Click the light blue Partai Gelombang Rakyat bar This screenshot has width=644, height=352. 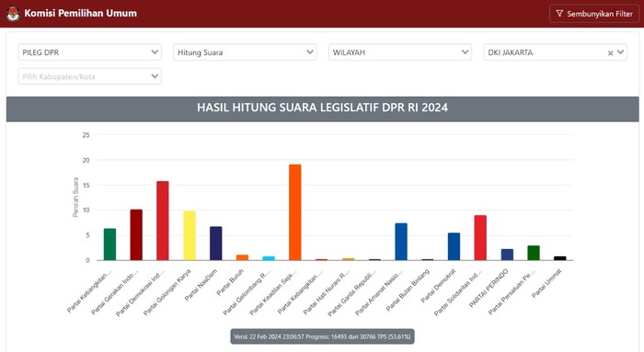tap(269, 258)
